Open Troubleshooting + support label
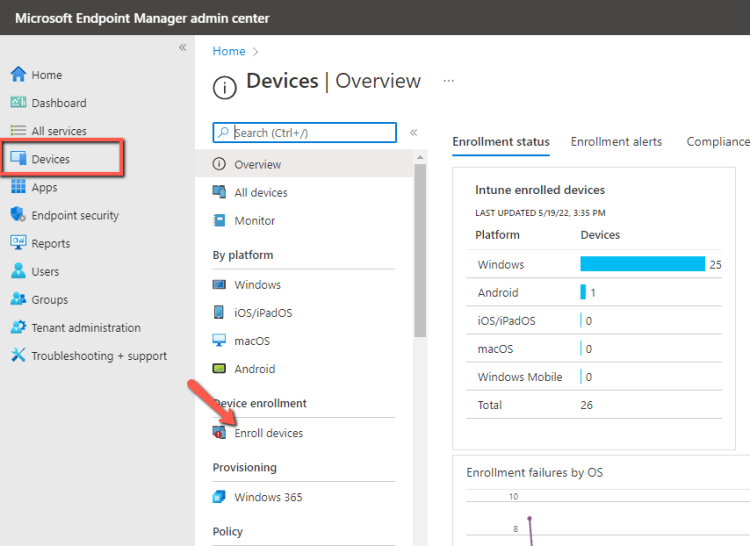This screenshot has width=750, height=546. click(x=99, y=356)
